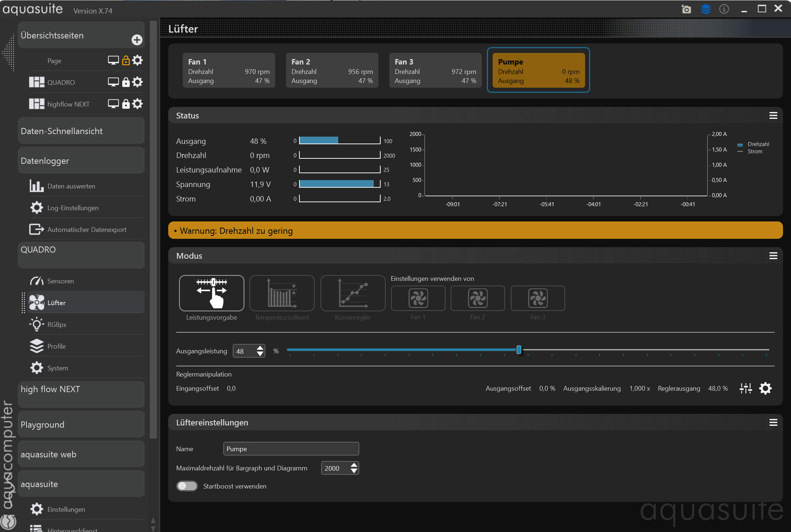Open Automatischer Datenexport

coord(86,230)
